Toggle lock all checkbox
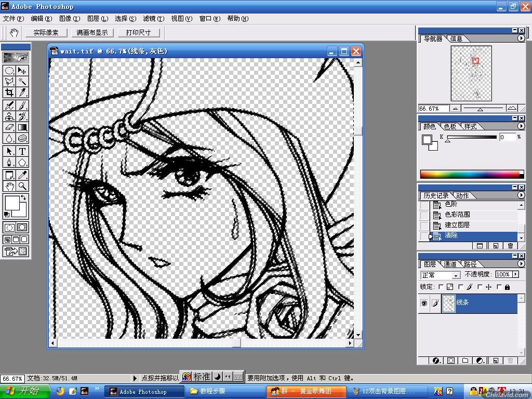This screenshot has width=532, height=399. (499, 287)
